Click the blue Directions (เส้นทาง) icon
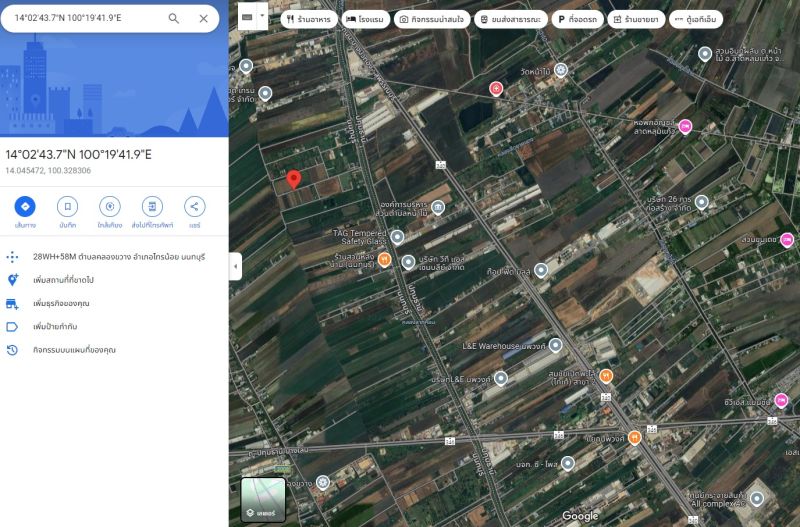Image resolution: width=800 pixels, height=527 pixels. pos(25,207)
